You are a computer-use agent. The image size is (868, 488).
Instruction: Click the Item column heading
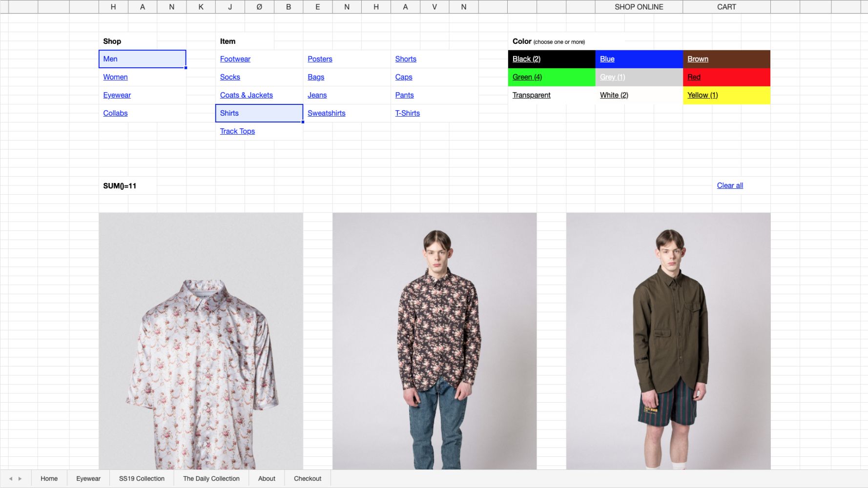pos(227,41)
